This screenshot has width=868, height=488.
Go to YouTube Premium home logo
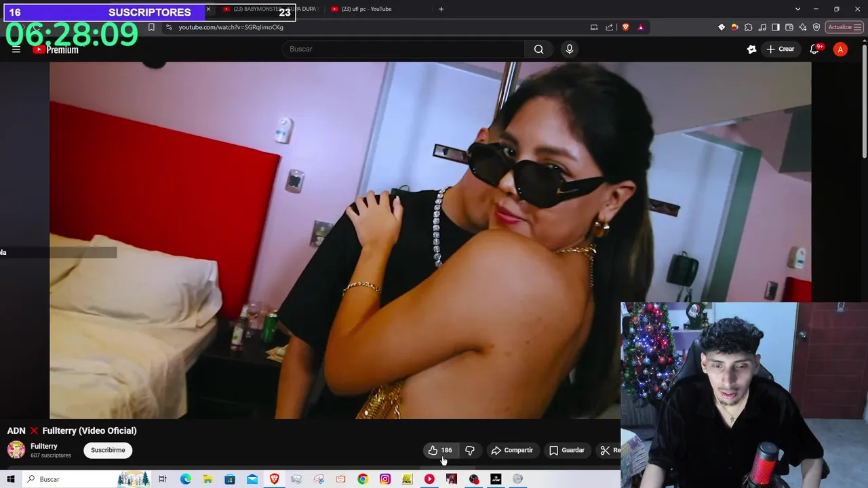[56, 49]
